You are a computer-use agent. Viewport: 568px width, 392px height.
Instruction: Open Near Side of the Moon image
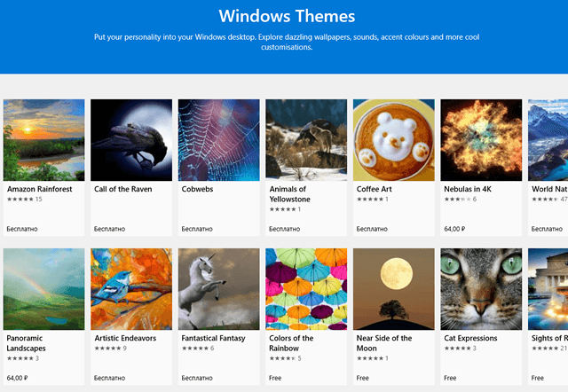[x=394, y=289]
